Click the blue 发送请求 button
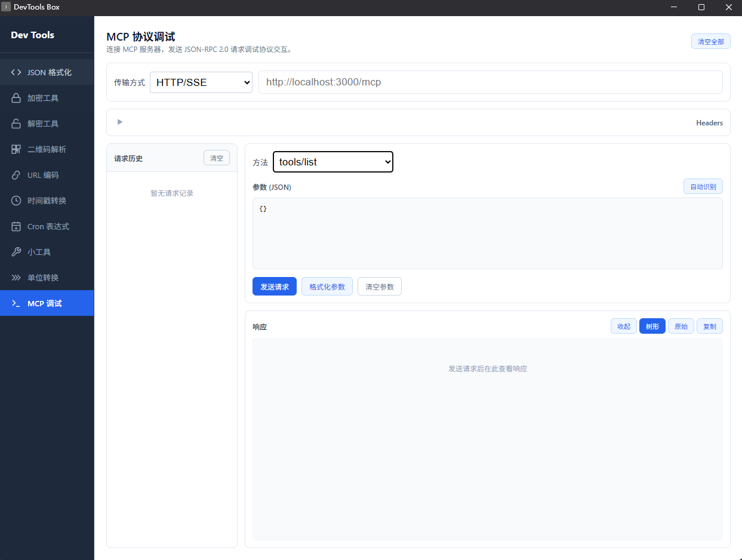Image resolution: width=742 pixels, height=560 pixels. point(275,287)
